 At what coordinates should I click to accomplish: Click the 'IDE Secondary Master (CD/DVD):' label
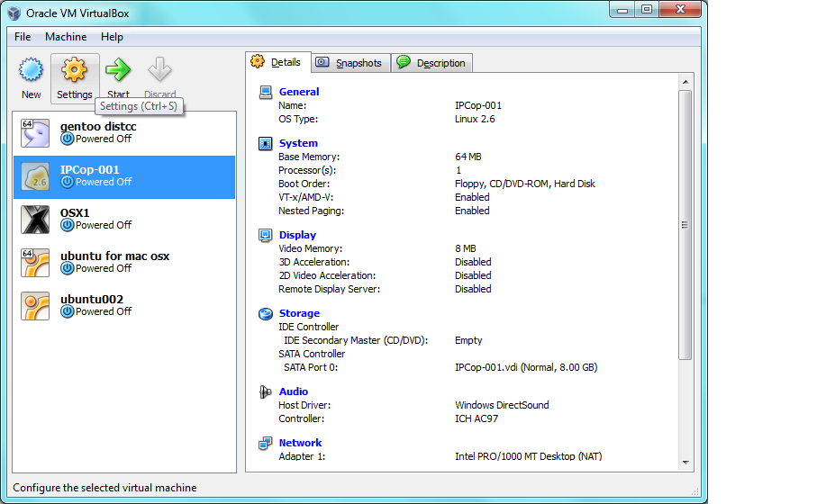tap(356, 340)
